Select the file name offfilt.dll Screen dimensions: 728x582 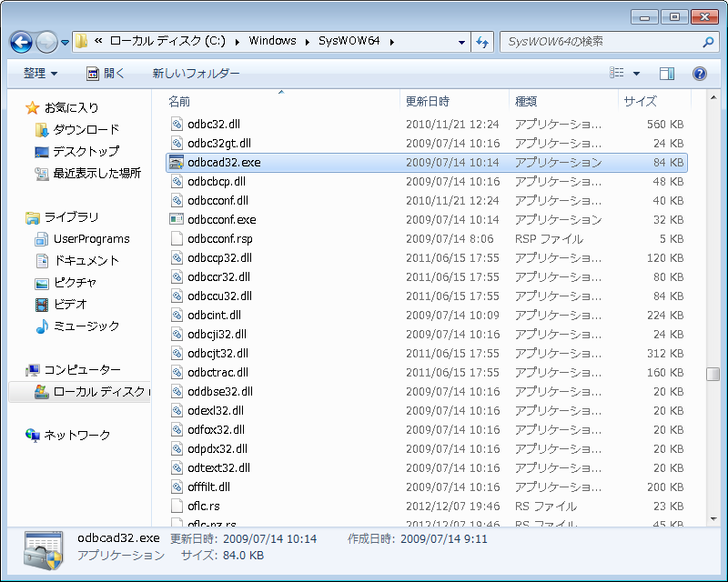click(209, 487)
